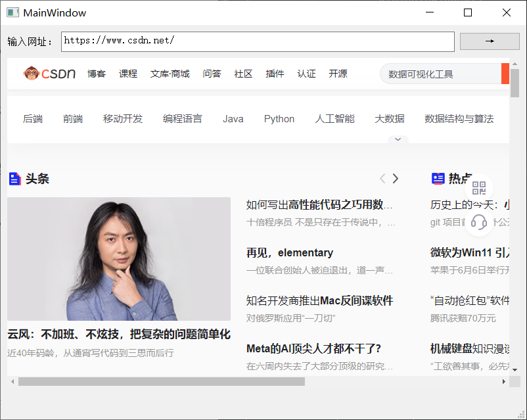
Task: Click the MainWindow title bar app icon
Action: (x=12, y=12)
